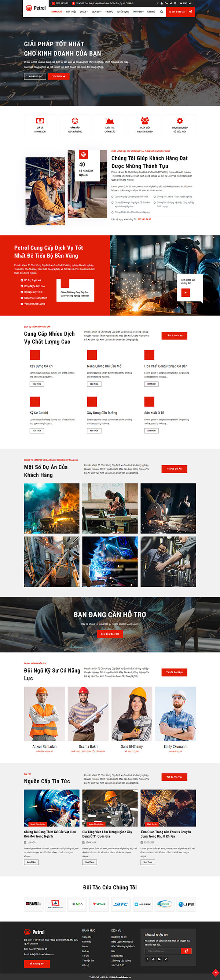Toggle the Hỗ Trợ Tuyệt Vời checkbox
Viewport: 220px width, 980px height.
point(22,280)
